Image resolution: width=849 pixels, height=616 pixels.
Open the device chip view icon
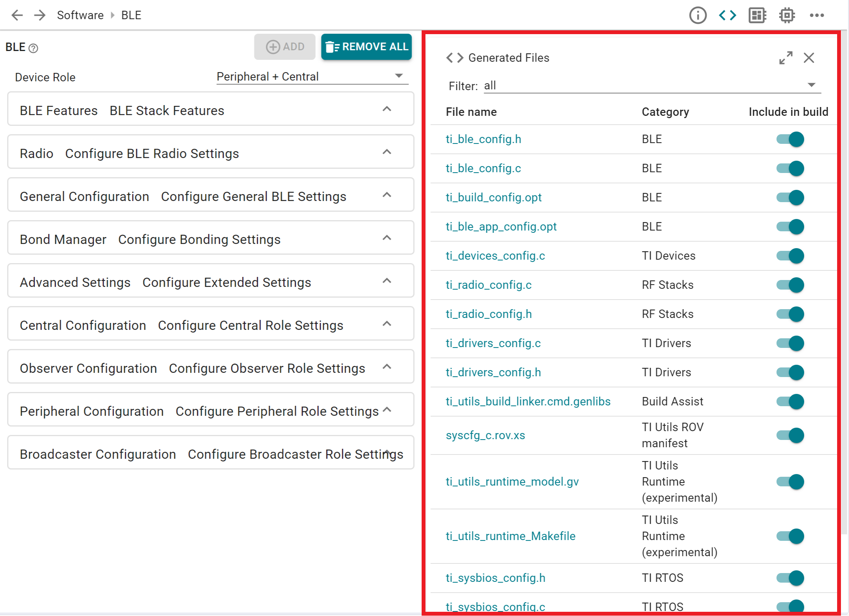pos(786,15)
